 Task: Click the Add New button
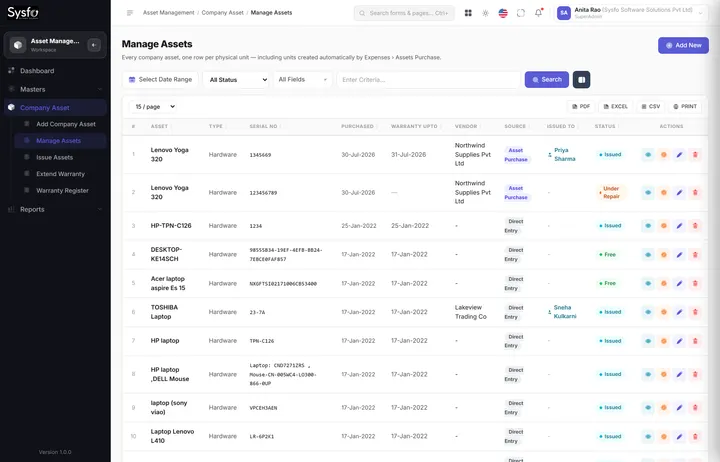(683, 45)
